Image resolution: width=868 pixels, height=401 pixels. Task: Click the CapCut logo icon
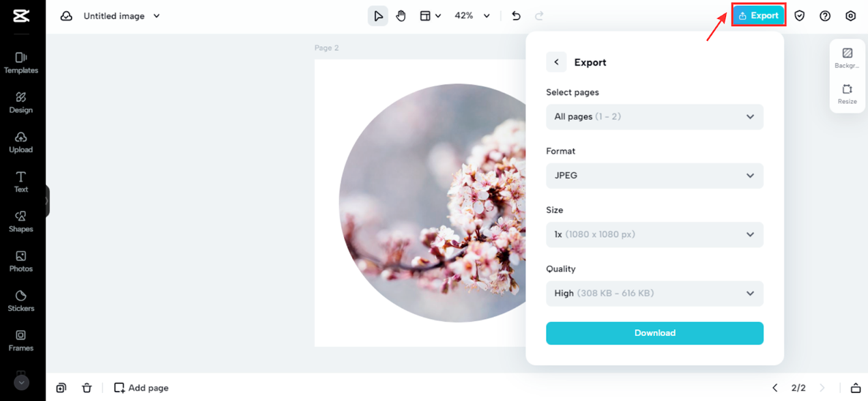[21, 16]
